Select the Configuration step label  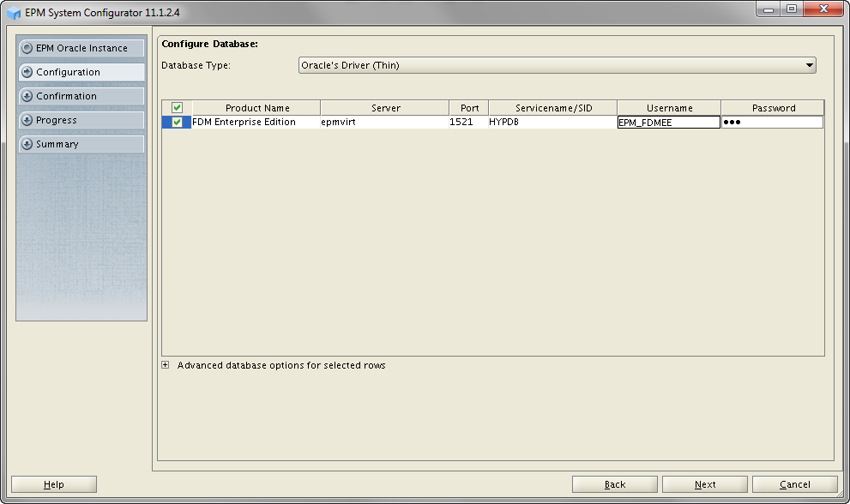(x=68, y=72)
